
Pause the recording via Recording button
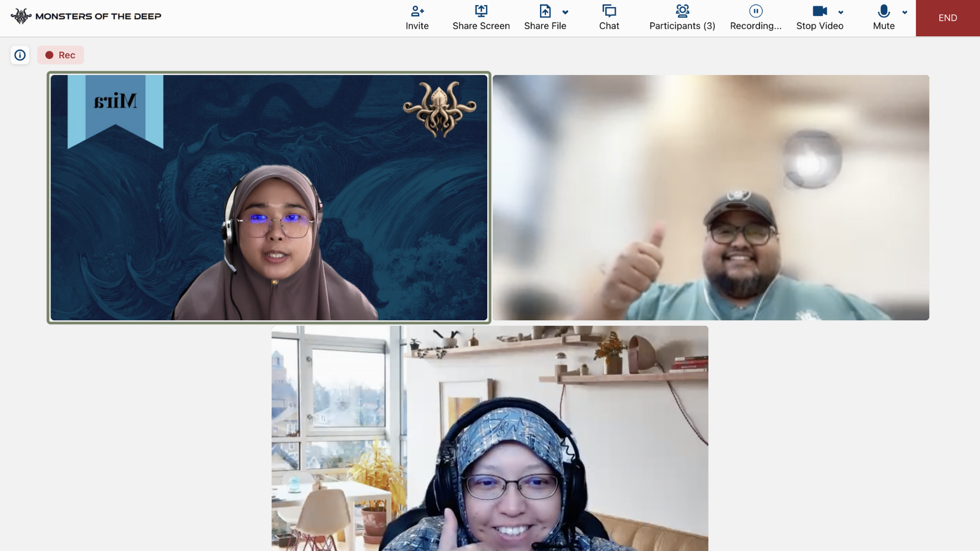(755, 18)
